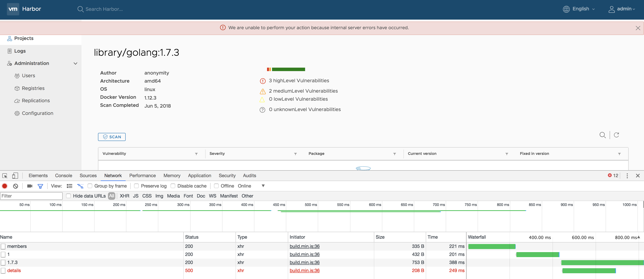Collapse the Administration sidebar section

pyautogui.click(x=75, y=63)
